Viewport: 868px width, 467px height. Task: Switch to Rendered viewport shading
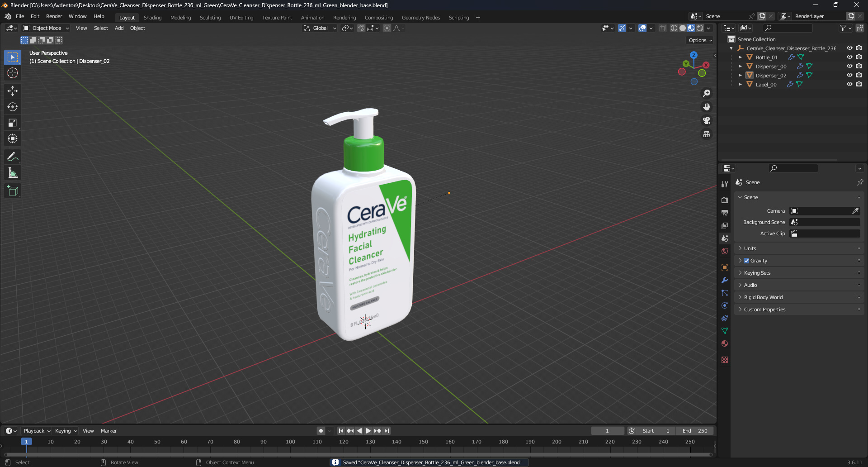700,28
